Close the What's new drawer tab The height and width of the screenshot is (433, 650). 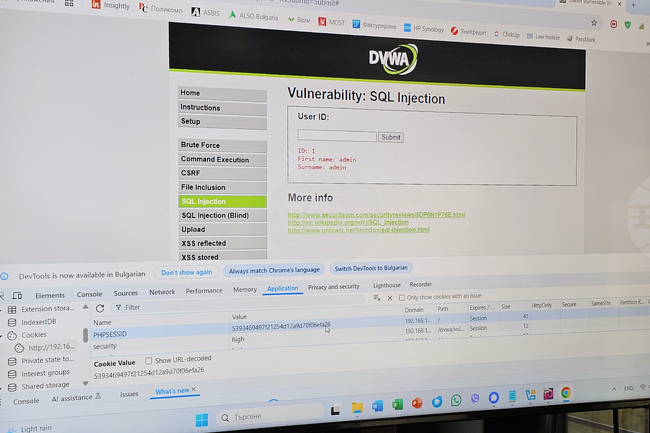pyautogui.click(x=194, y=390)
